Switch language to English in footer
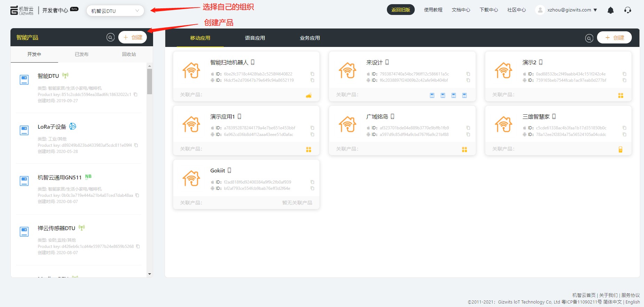This screenshot has height=307, width=644. tap(632, 302)
